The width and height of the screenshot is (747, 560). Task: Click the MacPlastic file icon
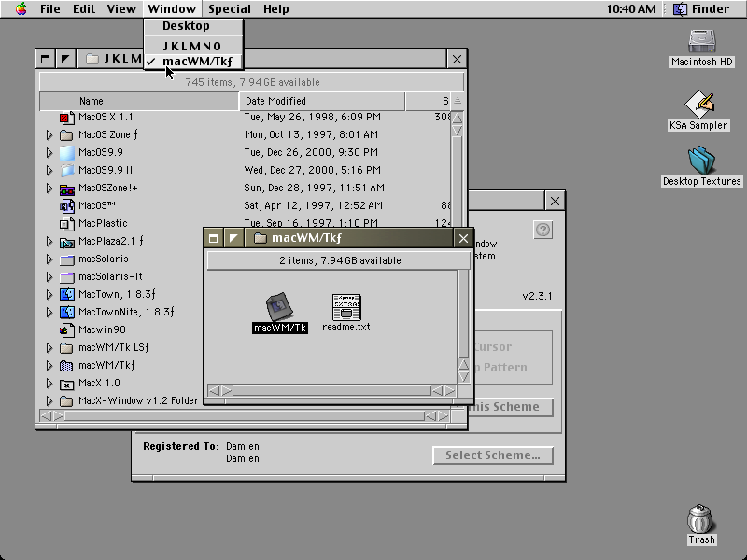point(66,223)
